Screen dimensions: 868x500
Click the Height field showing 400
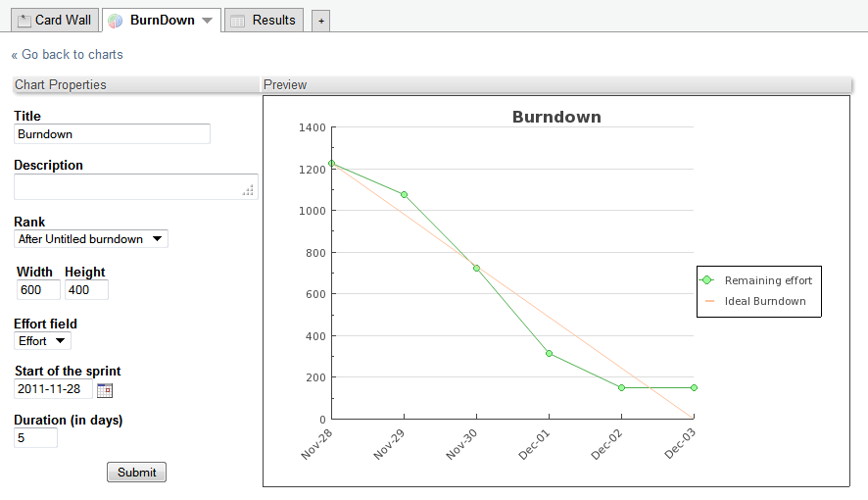click(x=86, y=289)
